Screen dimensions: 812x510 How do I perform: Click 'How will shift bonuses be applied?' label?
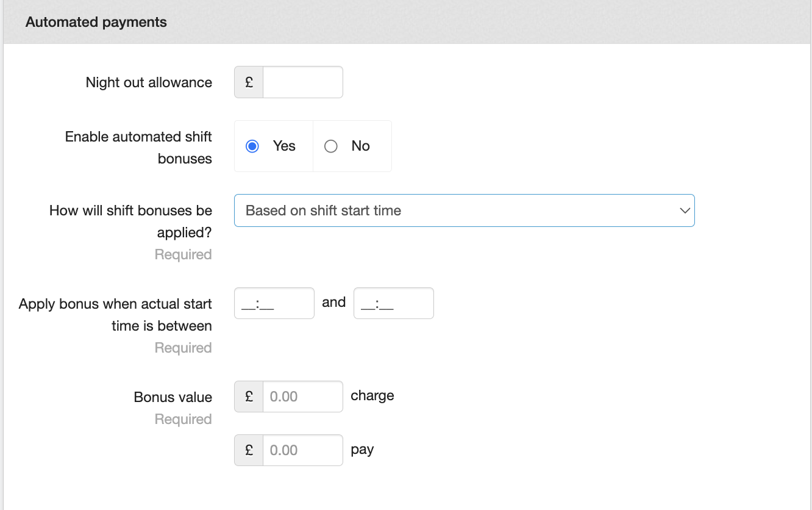(x=130, y=221)
